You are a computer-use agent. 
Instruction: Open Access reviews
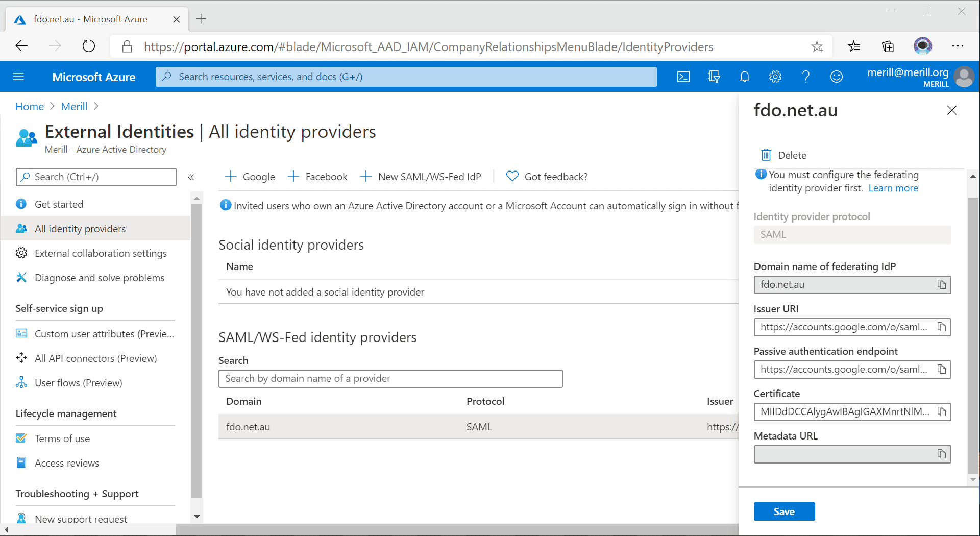coord(95,463)
